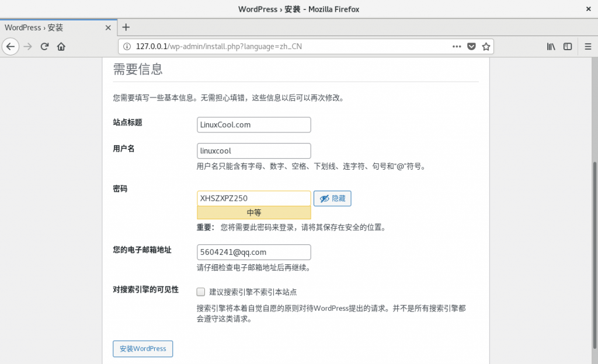The width and height of the screenshot is (598, 364).
Task: Enable 建议搜索引擎不索引本站点 checkbox
Action: 200,292
